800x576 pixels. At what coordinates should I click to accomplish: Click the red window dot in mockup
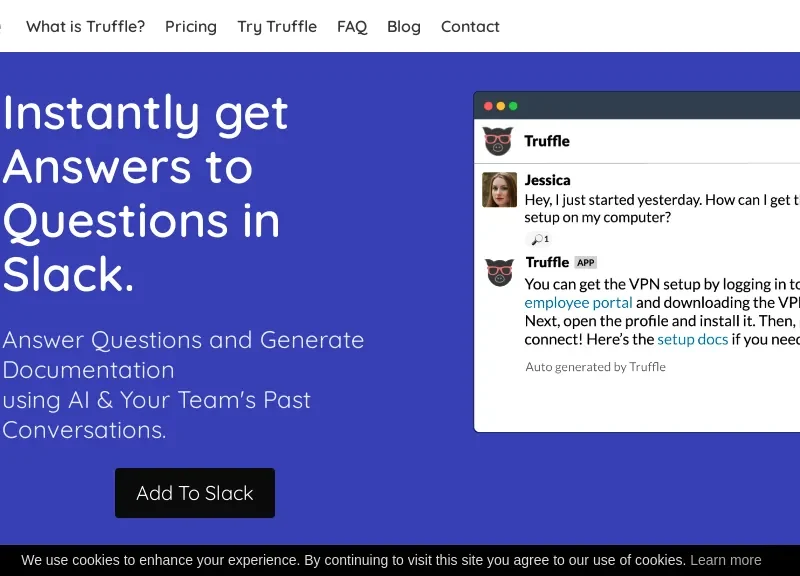tap(488, 106)
